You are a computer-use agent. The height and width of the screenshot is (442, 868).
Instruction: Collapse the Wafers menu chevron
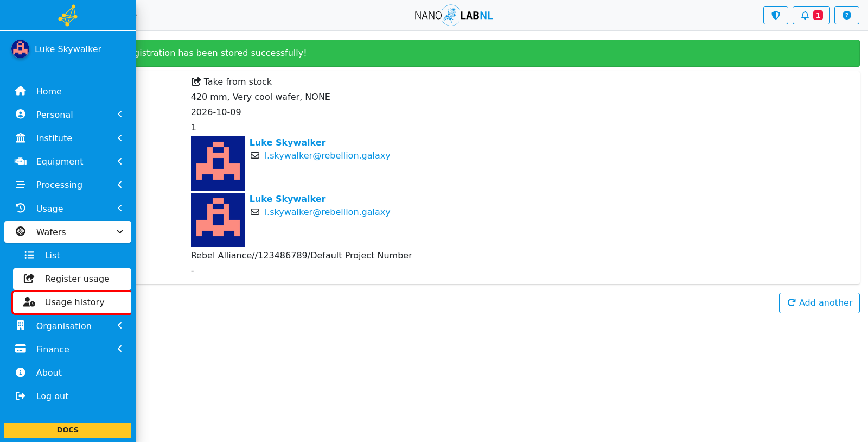(120, 232)
